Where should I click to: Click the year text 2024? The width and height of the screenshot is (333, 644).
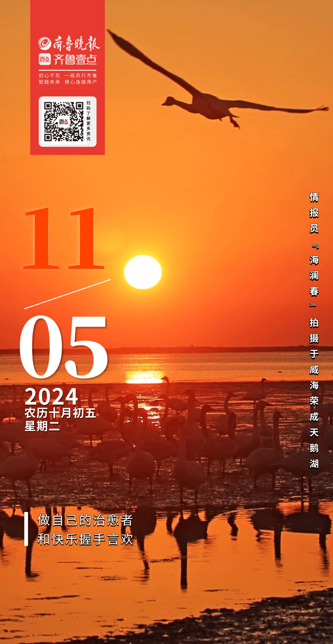coord(51,397)
